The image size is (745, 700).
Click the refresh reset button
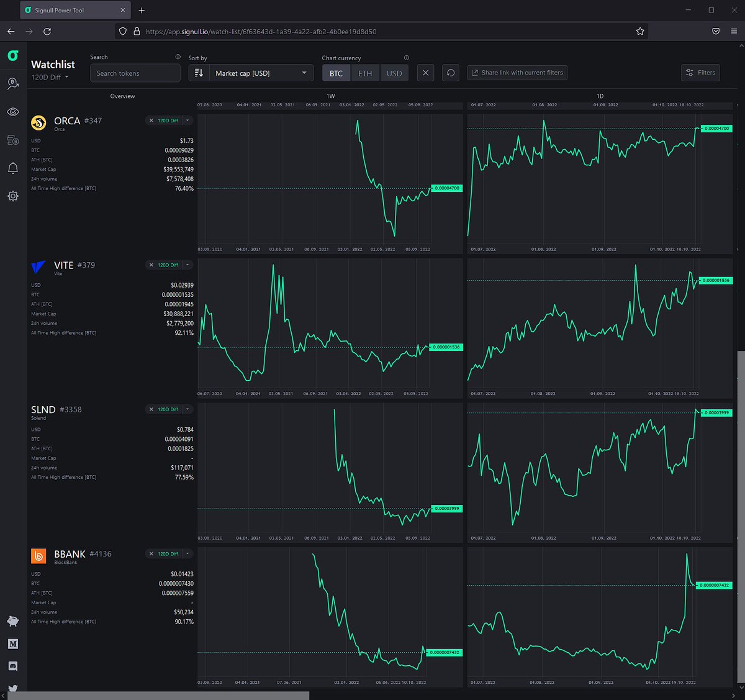point(451,73)
